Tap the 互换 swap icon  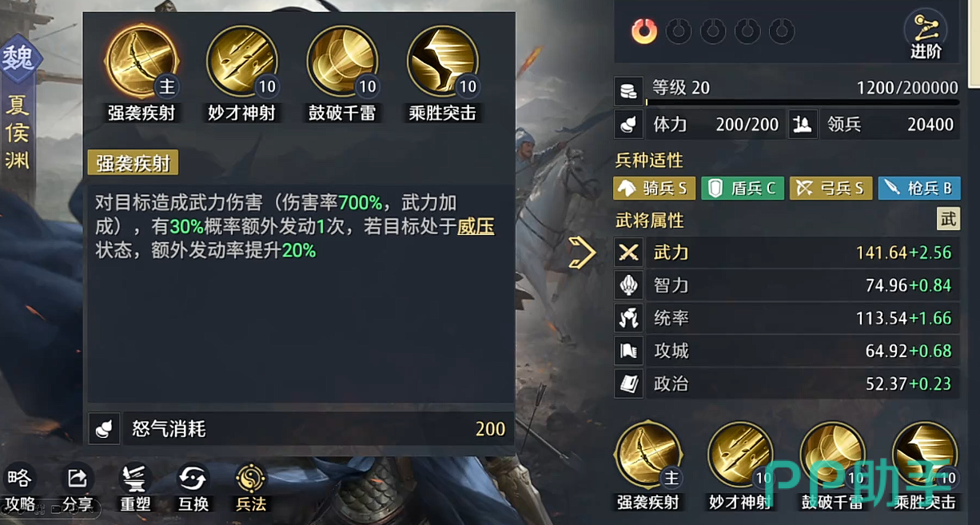[193, 489]
